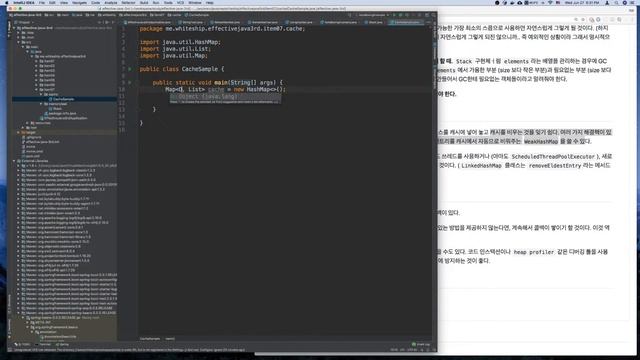Expand the test folder
The image size is (640, 360).
(x=23, y=127)
